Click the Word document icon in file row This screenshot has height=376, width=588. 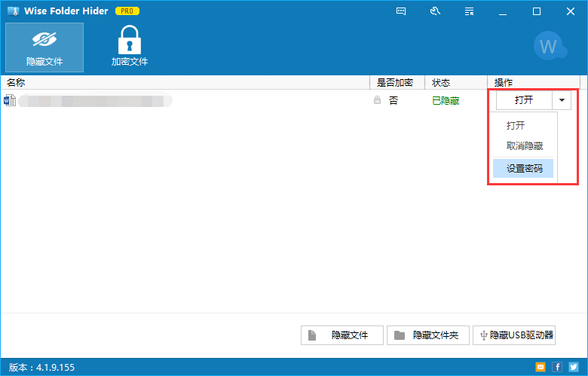[10, 100]
